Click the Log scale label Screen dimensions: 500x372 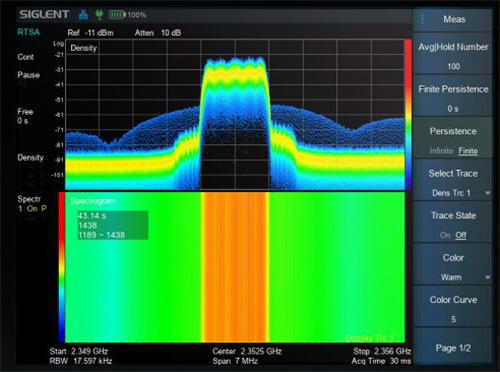pyautogui.click(x=58, y=43)
